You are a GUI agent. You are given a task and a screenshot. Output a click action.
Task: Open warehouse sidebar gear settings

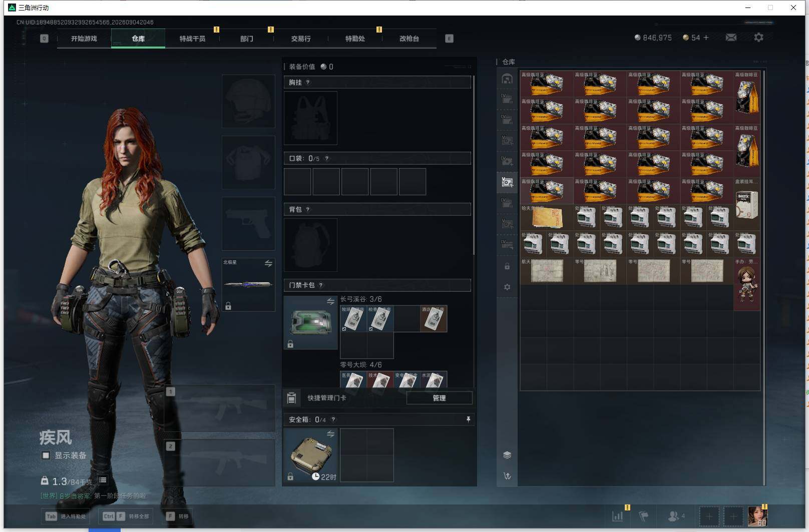coord(507,287)
